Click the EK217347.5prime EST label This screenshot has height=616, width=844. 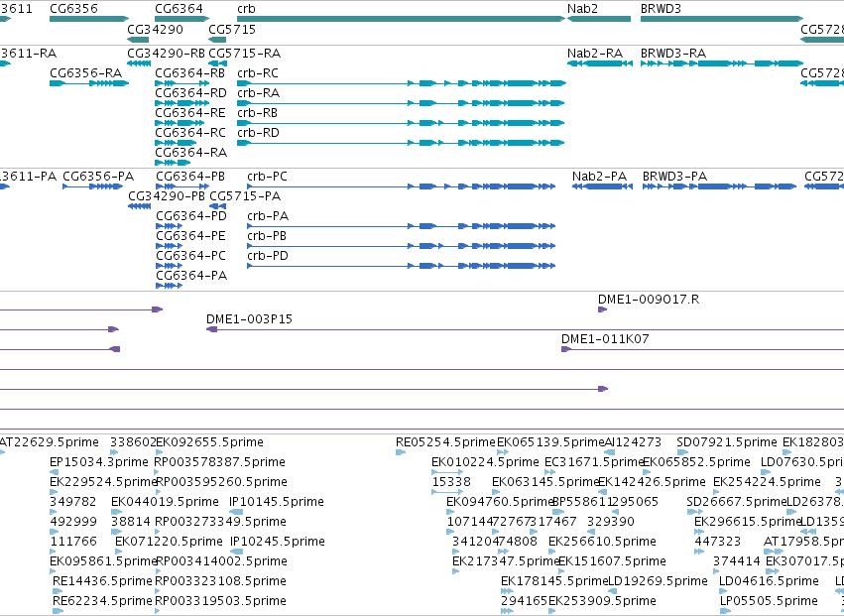[506, 560]
